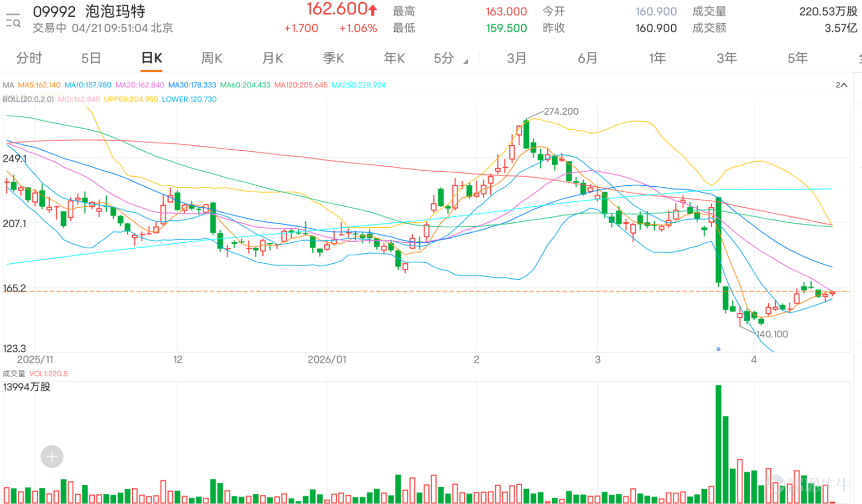This screenshot has height=504, width=862.
Task: Click the 最低 159.500 value
Action: 506,28
